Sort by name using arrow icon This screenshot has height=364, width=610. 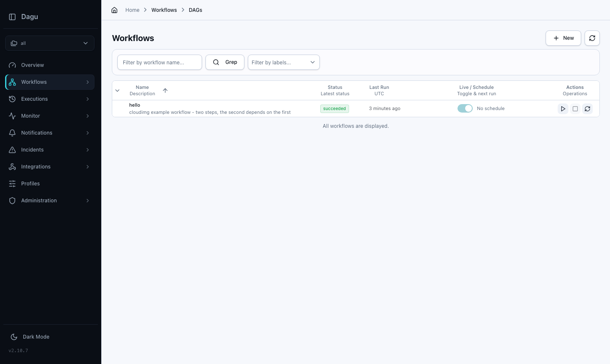coord(165,91)
